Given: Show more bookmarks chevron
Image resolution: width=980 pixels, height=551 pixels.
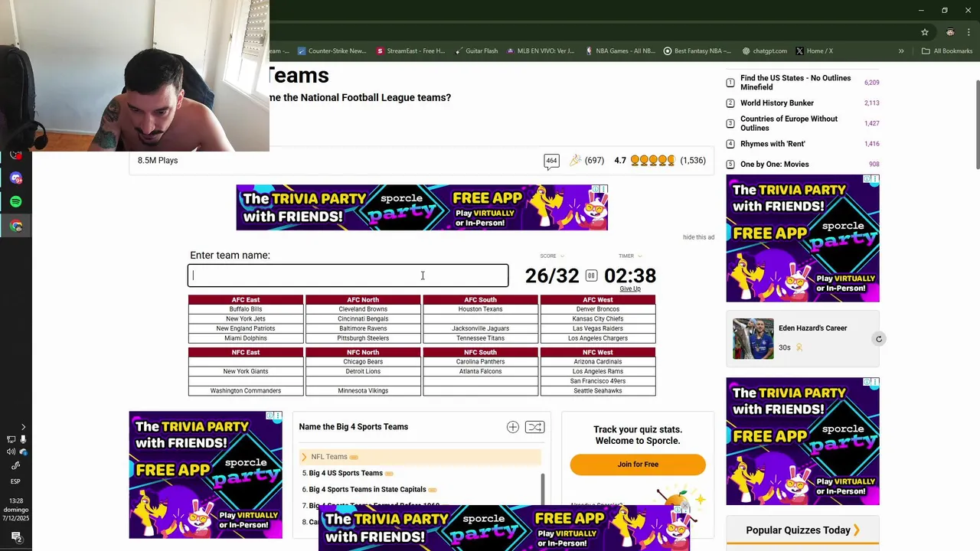Looking at the screenshot, I should (901, 51).
